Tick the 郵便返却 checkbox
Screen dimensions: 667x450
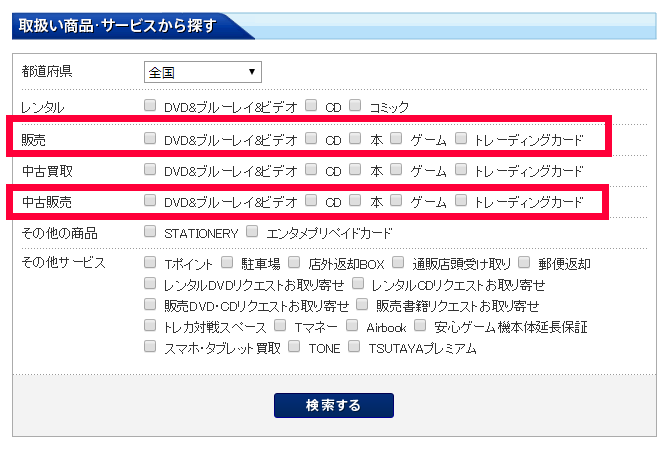[x=524, y=263]
